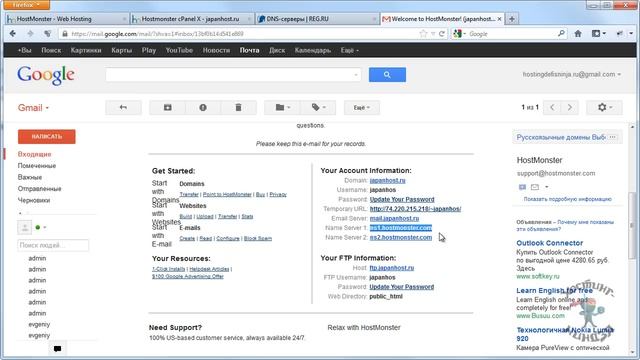Go to the previous message arrow
The height and width of the screenshot is (360, 640).
pos(552,107)
